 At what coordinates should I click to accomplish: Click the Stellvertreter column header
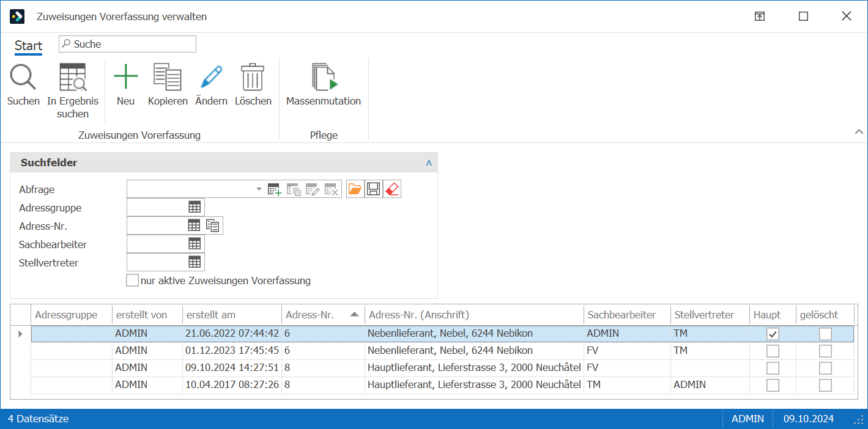pyautogui.click(x=710, y=315)
